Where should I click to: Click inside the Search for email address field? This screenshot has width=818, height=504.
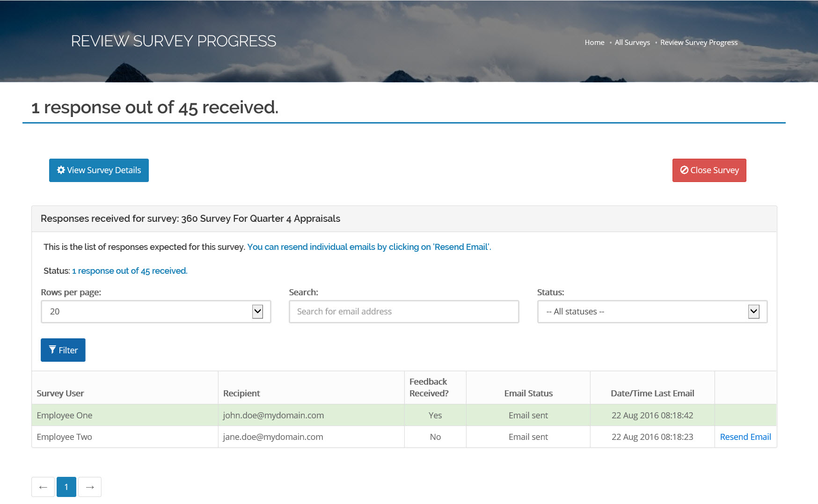(x=404, y=312)
